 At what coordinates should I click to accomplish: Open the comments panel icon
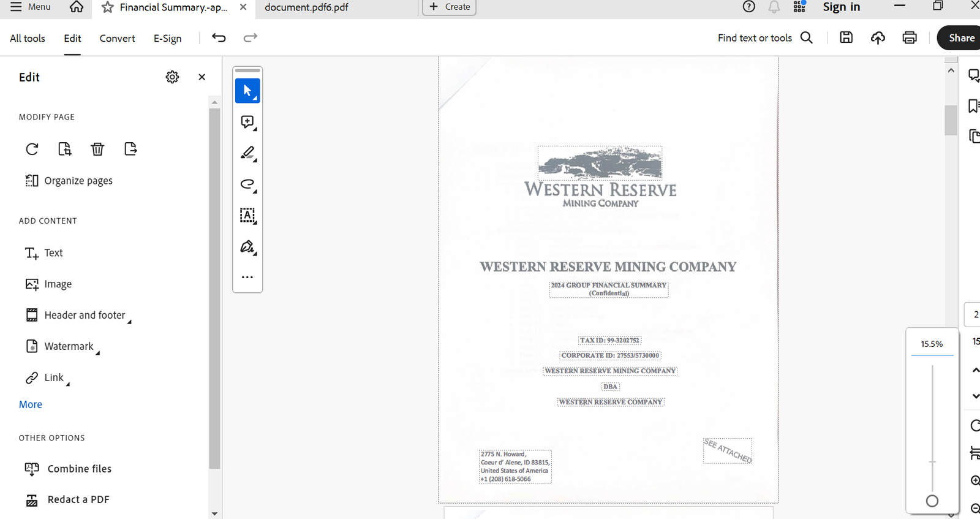coord(973,76)
